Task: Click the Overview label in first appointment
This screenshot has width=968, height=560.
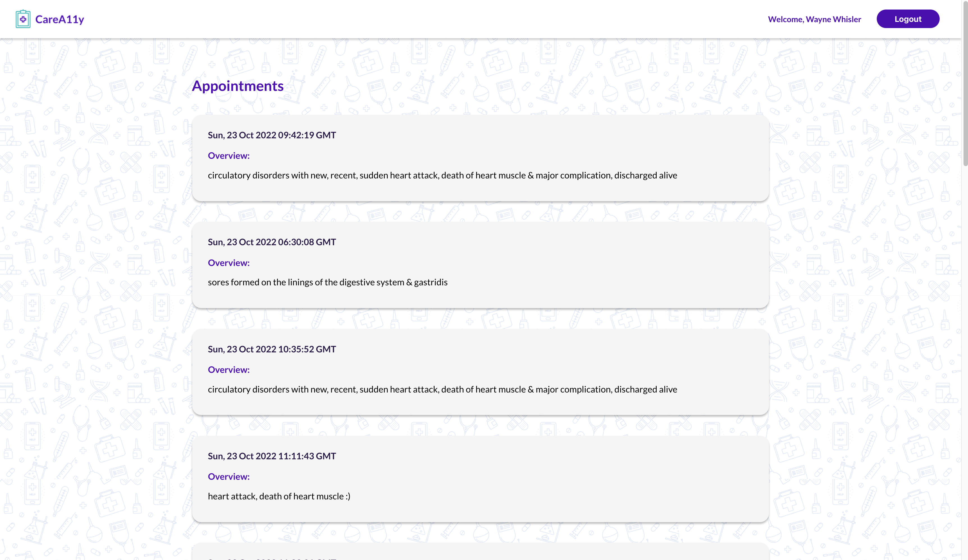Action: click(229, 155)
